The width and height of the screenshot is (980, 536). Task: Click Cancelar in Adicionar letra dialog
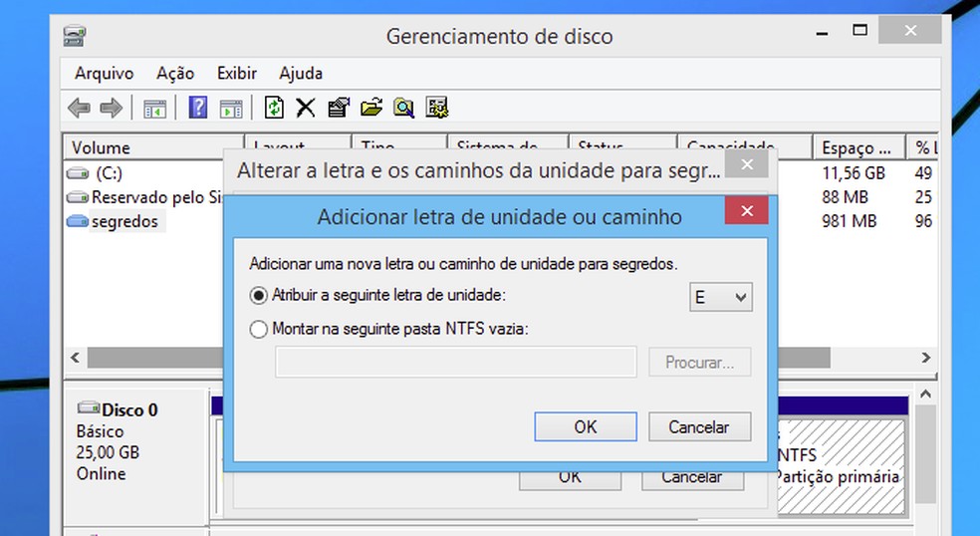(x=699, y=426)
